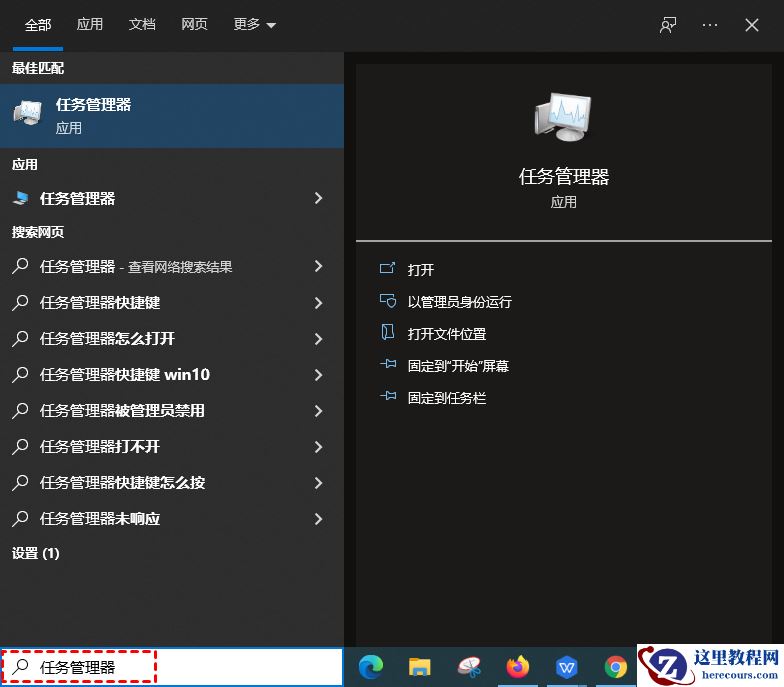
Task: Open the three-dots options menu
Action: (x=710, y=25)
